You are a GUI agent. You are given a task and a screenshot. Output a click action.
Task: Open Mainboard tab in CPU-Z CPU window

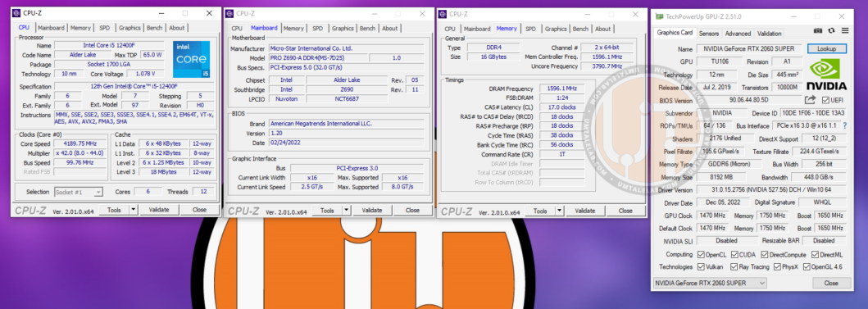[x=51, y=28]
